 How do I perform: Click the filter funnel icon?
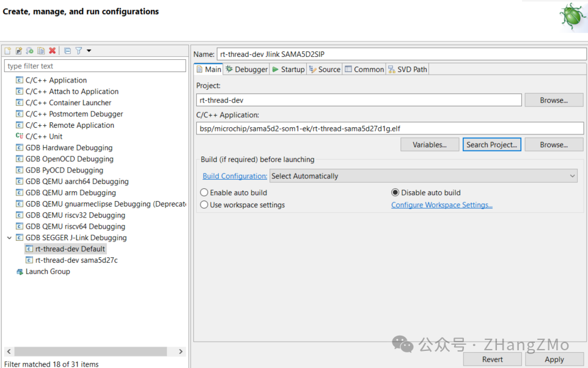tap(79, 51)
